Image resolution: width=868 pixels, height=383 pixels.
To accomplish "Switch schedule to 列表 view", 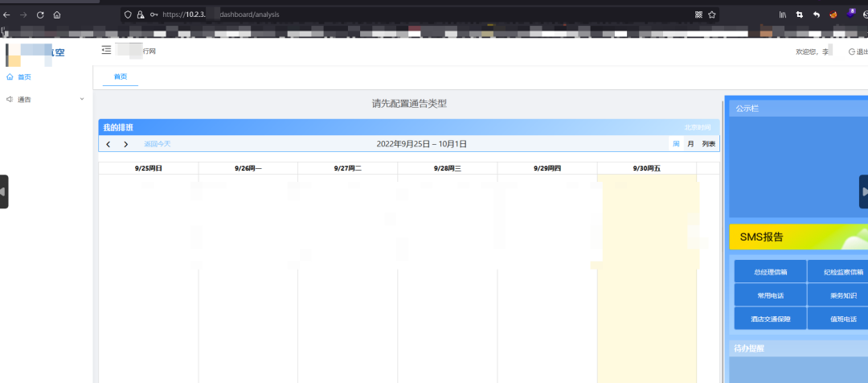I will coord(709,143).
